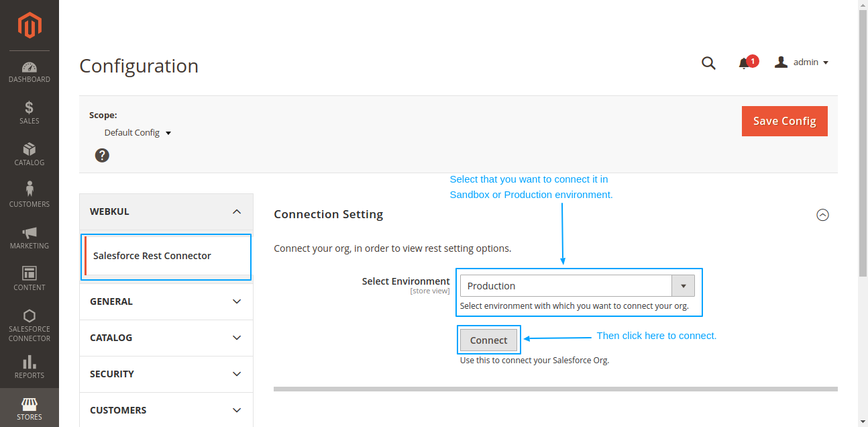The width and height of the screenshot is (868, 427).
Task: Open the admin account dropdown
Action: tap(802, 62)
